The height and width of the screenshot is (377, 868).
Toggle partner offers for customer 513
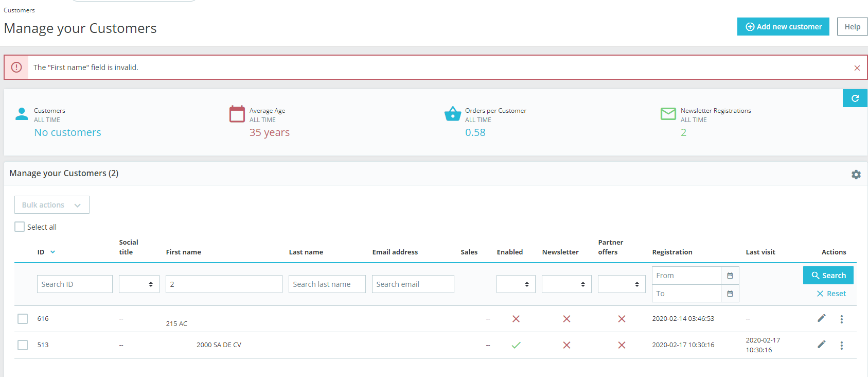[622, 345]
